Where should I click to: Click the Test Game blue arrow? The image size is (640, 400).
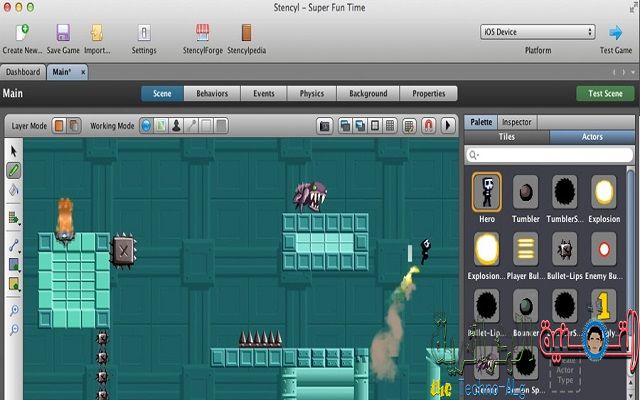(615, 32)
